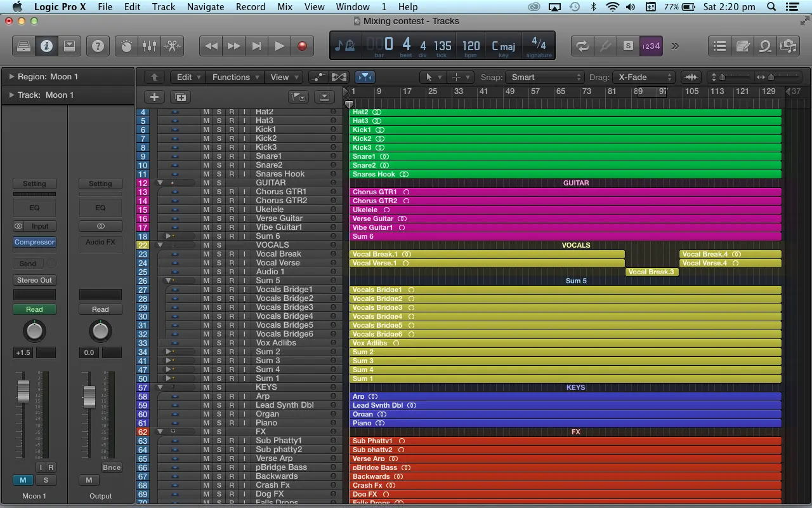Toggle the Catch Playhead button
Viewport: 812px width, 508px height.
coord(365,77)
